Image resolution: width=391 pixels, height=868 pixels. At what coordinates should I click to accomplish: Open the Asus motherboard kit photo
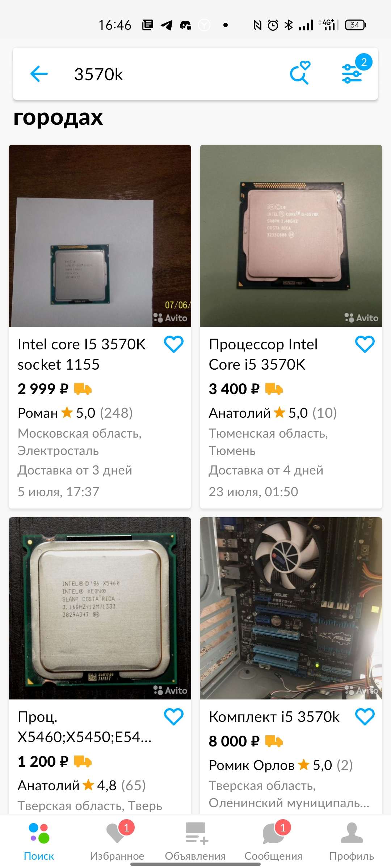(x=291, y=608)
